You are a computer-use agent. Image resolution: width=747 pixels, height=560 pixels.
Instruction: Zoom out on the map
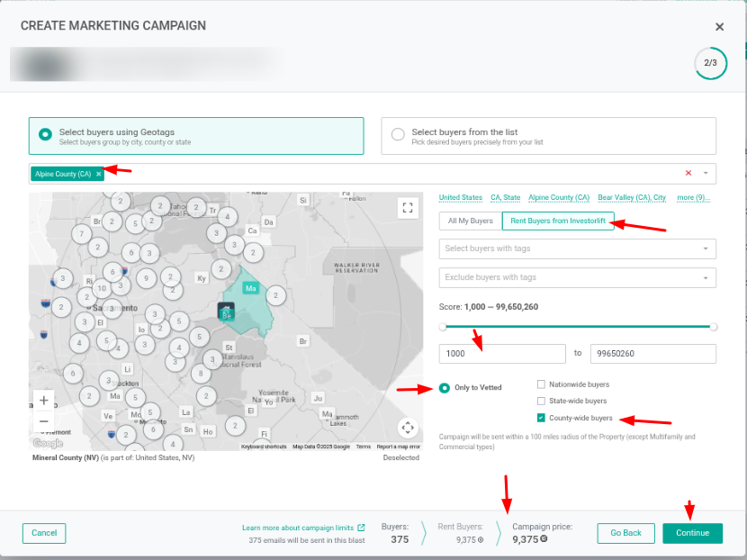point(44,421)
